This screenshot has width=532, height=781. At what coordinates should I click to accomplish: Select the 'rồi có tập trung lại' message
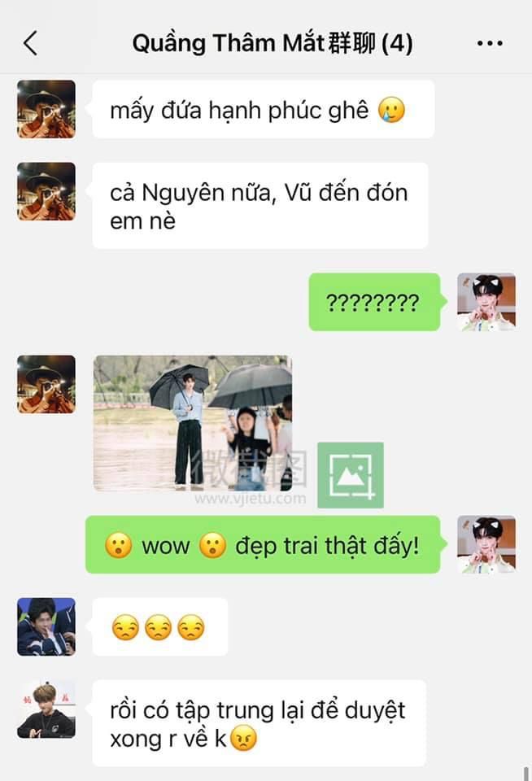[x=259, y=722]
